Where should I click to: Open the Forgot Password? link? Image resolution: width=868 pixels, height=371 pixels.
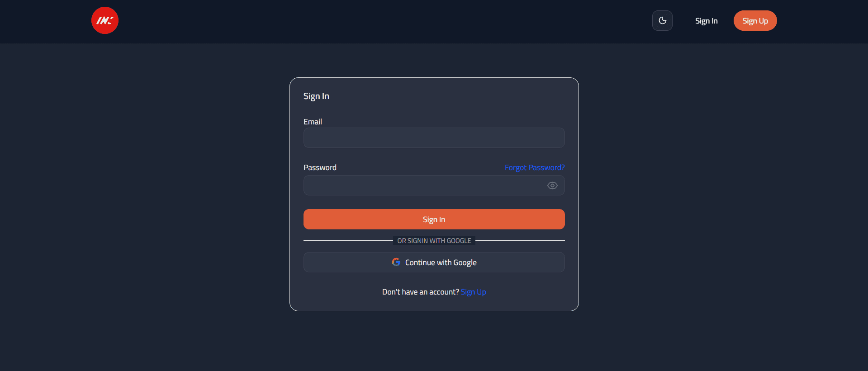(x=534, y=167)
